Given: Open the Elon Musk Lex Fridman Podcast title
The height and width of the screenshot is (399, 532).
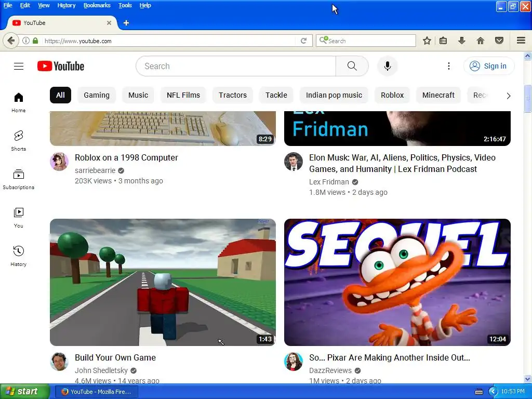Looking at the screenshot, I should 402,163.
